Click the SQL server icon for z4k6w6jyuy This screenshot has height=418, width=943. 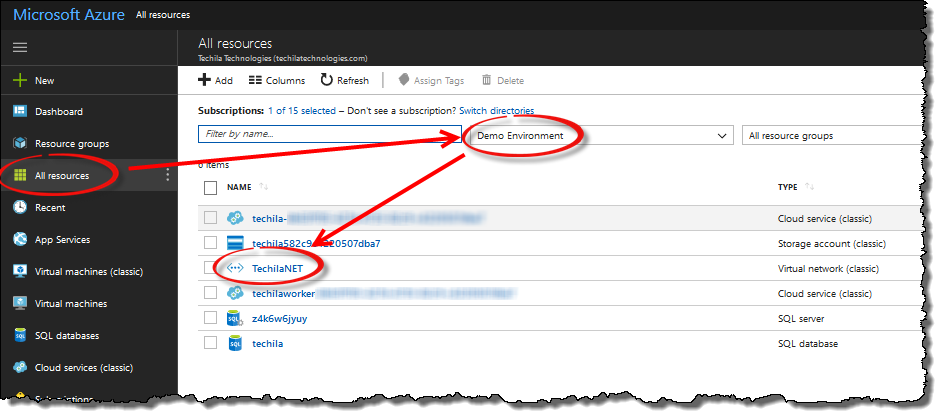235,318
